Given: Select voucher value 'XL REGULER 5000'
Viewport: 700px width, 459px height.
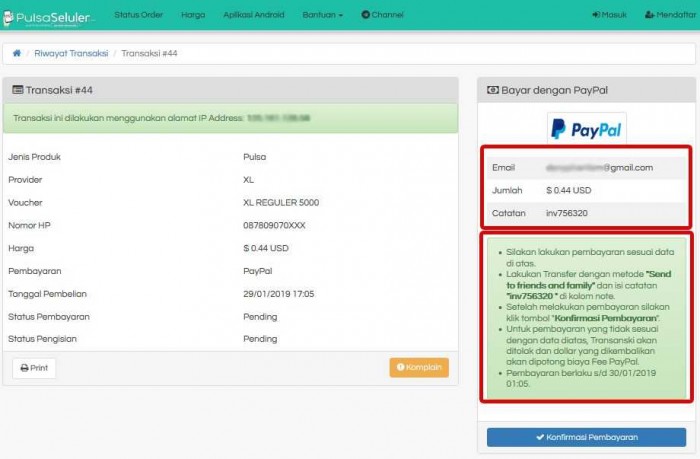Looking at the screenshot, I should point(281,202).
